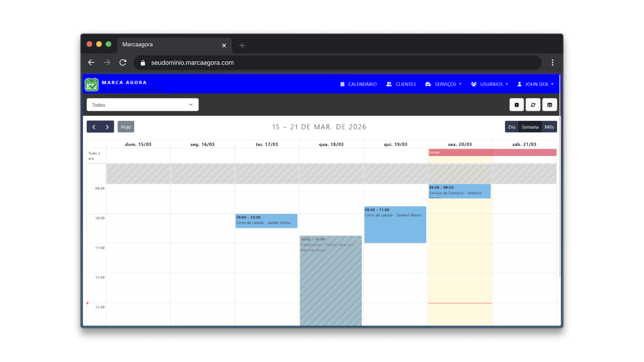The image size is (644, 362).
Task: Click the refresh calendar icon
Action: point(533,105)
